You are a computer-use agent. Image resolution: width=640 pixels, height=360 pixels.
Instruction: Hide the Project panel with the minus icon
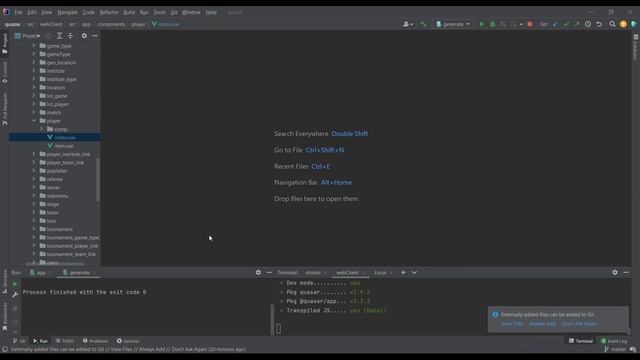pyautogui.click(x=95, y=36)
